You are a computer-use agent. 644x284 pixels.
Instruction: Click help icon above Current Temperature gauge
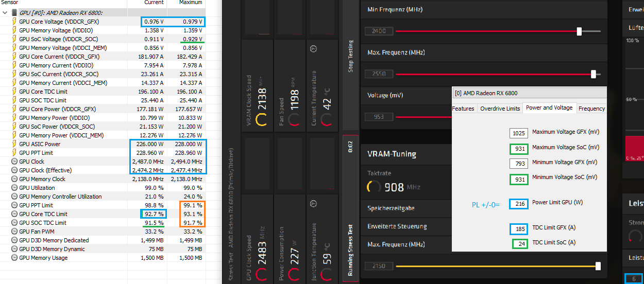point(313,48)
